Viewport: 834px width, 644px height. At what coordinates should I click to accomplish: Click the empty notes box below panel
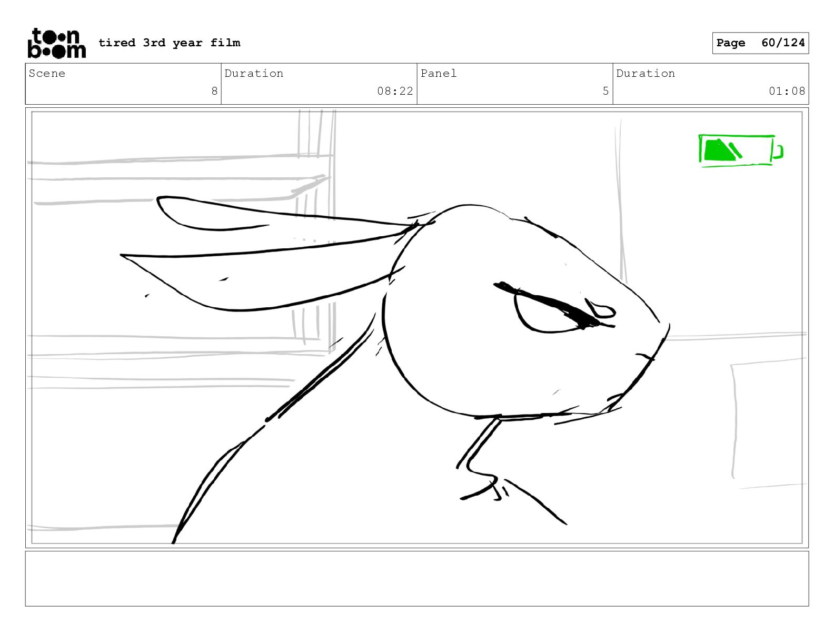(417, 579)
